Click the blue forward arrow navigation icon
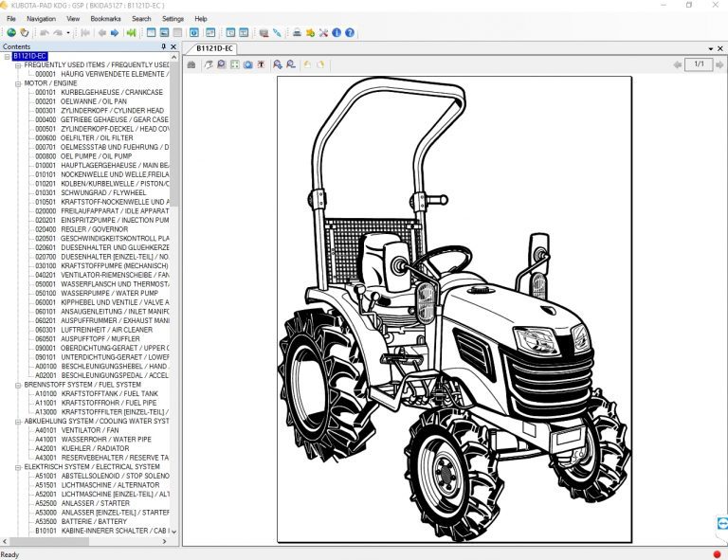This screenshot has height=560, width=728. tap(115, 32)
